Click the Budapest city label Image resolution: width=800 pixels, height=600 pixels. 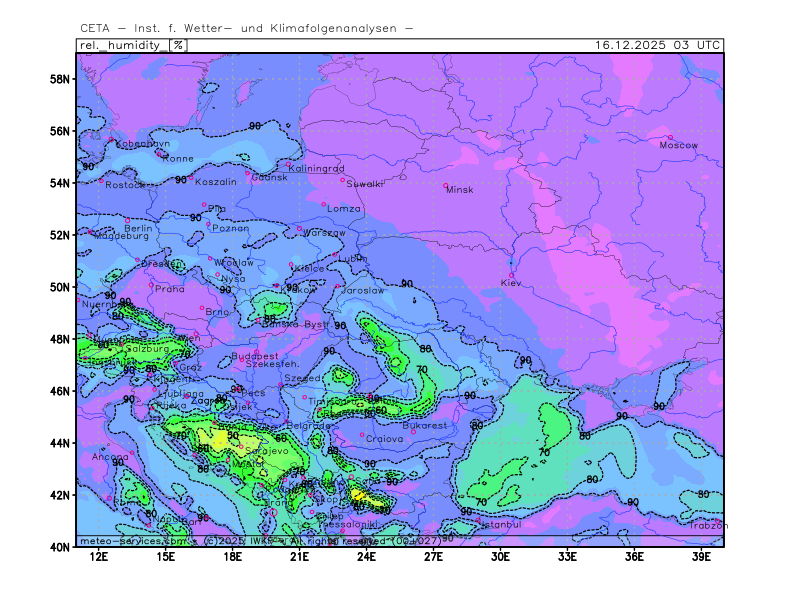pyautogui.click(x=254, y=355)
